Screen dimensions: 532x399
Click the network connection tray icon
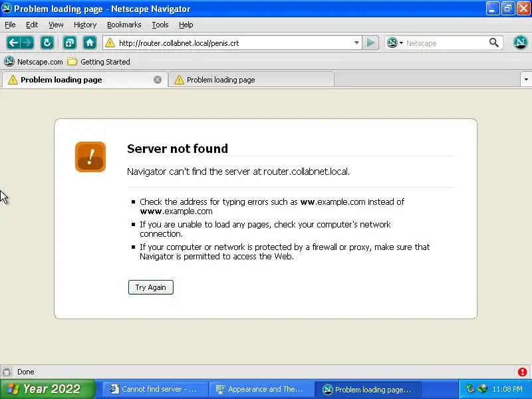(483, 389)
